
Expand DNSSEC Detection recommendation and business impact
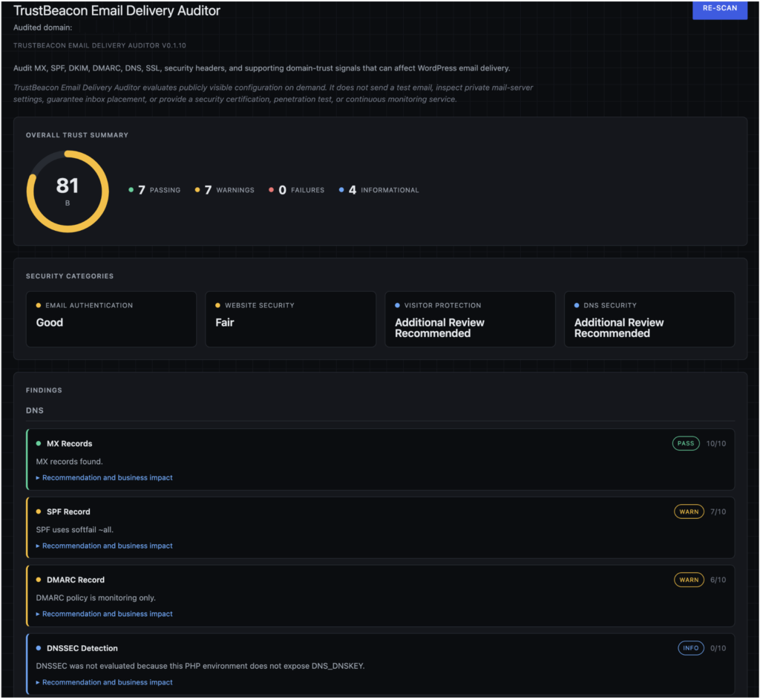coord(104,682)
